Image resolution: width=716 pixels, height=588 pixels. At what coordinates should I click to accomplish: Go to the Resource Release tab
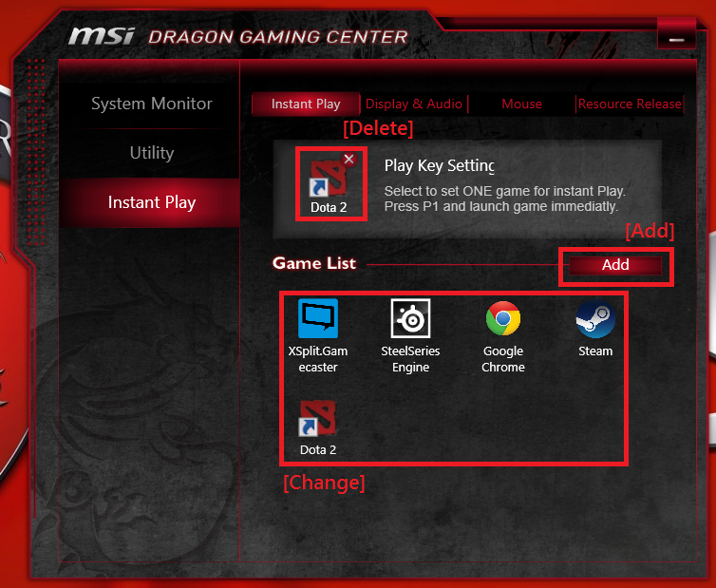pos(630,104)
